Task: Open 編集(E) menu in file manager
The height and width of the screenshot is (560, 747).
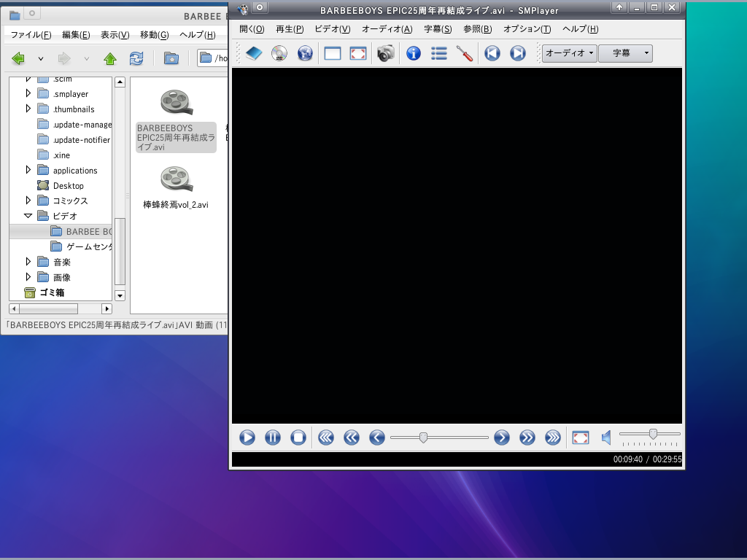Action: pyautogui.click(x=76, y=35)
